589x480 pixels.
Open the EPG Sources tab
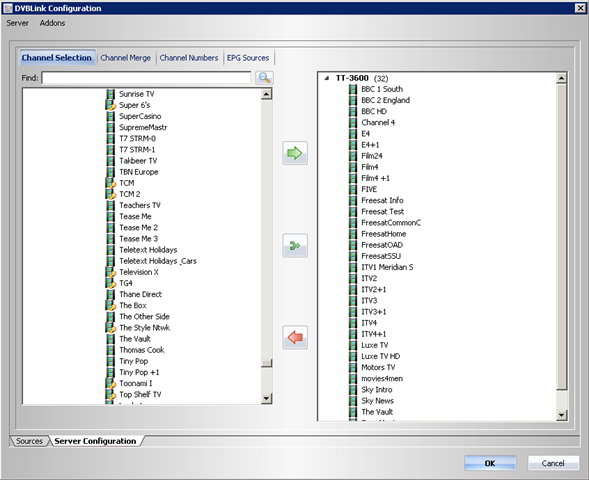tap(248, 58)
